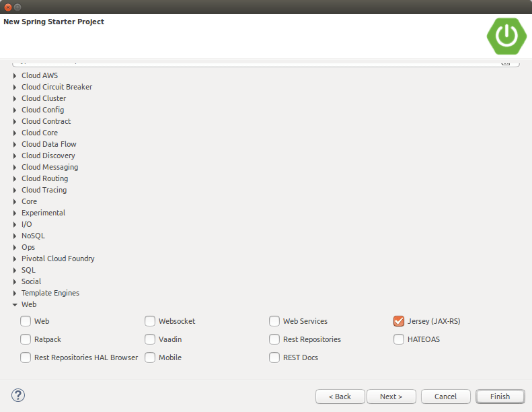Screen dimensions: 532x412
Task: Open the NoSQL group
Action: coord(15,236)
